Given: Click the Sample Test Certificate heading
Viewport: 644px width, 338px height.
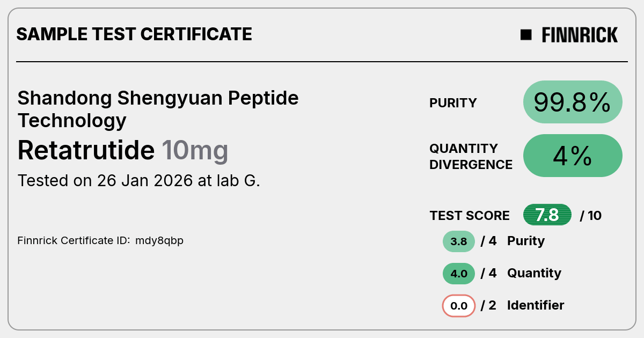Looking at the screenshot, I should pyautogui.click(x=134, y=34).
